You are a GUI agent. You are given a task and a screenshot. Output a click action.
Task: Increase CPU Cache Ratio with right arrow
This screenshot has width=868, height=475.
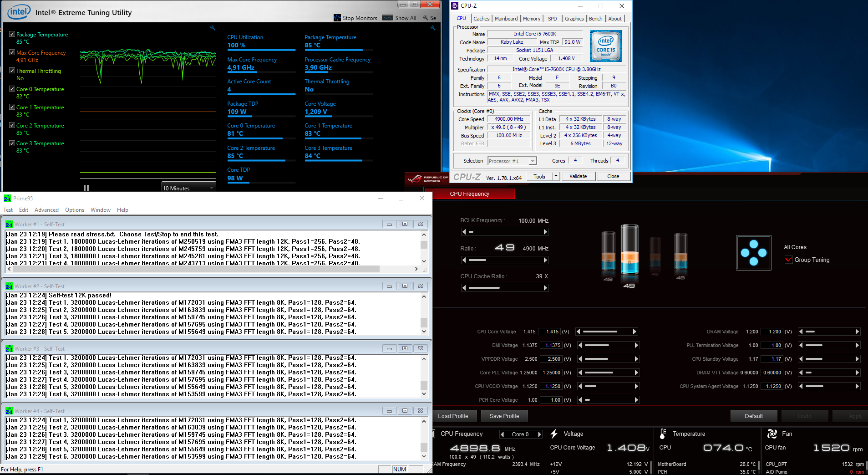(545, 288)
